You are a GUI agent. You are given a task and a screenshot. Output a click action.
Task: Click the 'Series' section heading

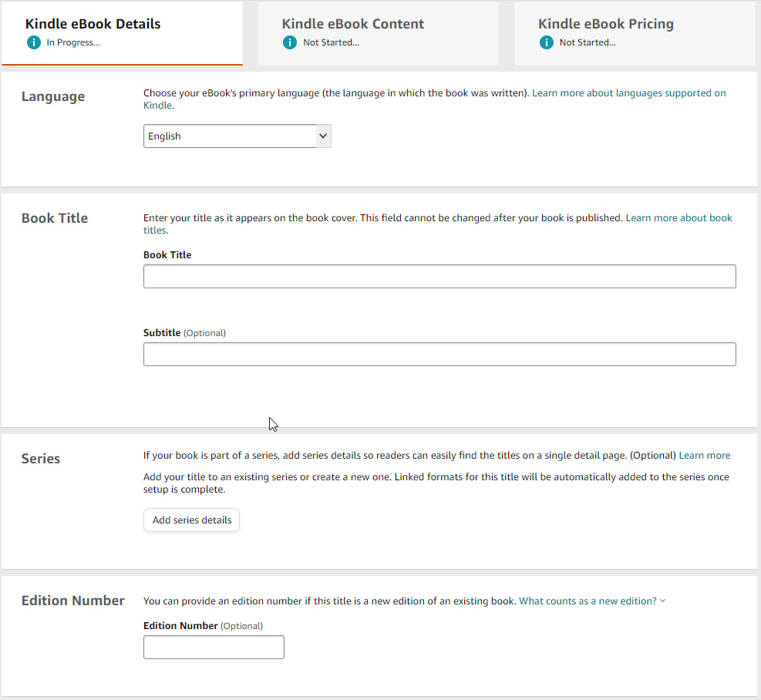41,459
